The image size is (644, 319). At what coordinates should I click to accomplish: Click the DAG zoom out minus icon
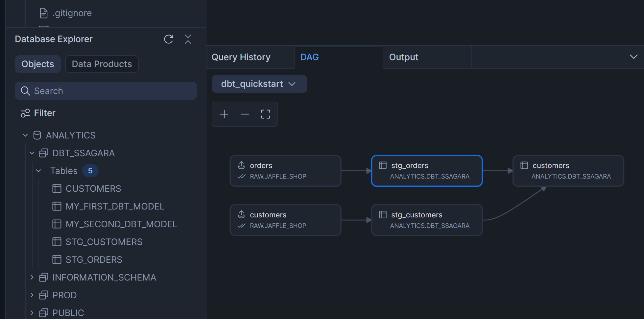245,114
